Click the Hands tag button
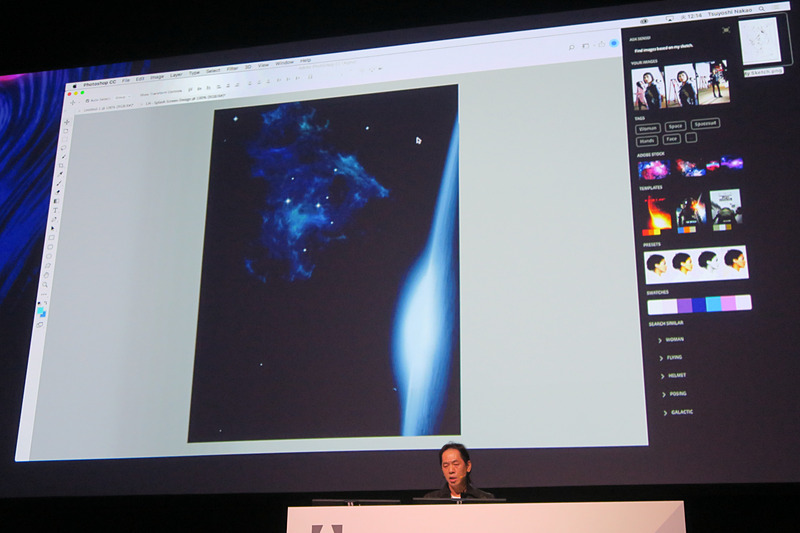This screenshot has height=533, width=800. [647, 141]
